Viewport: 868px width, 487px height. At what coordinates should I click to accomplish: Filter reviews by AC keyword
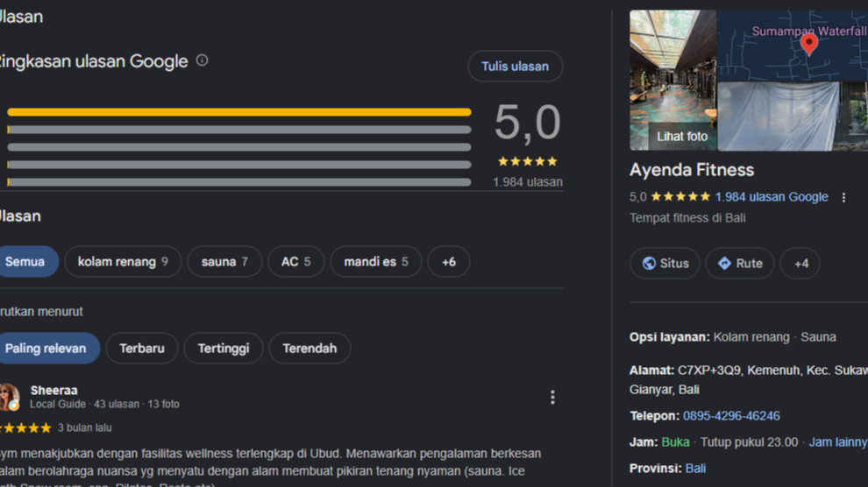tap(296, 262)
